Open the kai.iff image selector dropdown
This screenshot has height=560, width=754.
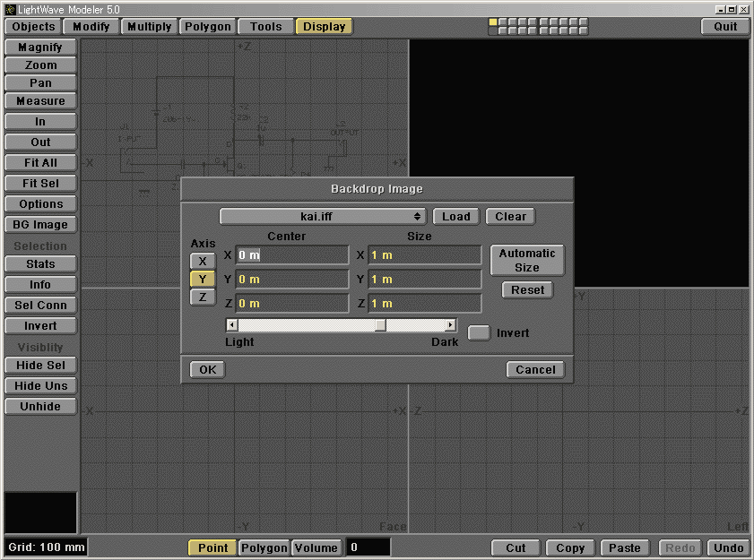coord(321,216)
